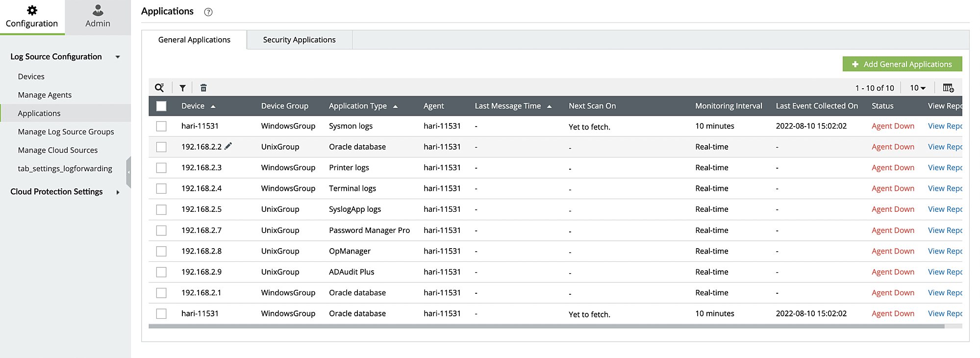Open Manage Agents in the sidebar
Viewport: 980px width, 358px height.
[45, 95]
